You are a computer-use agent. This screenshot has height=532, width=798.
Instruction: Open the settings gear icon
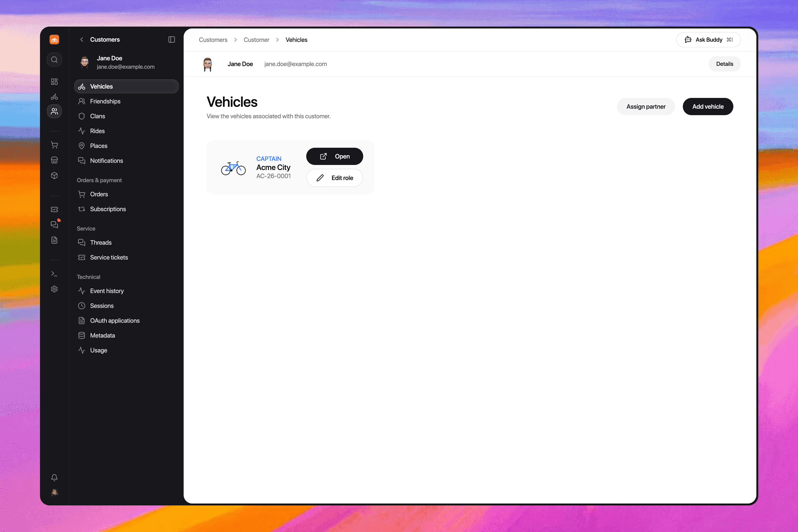[x=54, y=289]
